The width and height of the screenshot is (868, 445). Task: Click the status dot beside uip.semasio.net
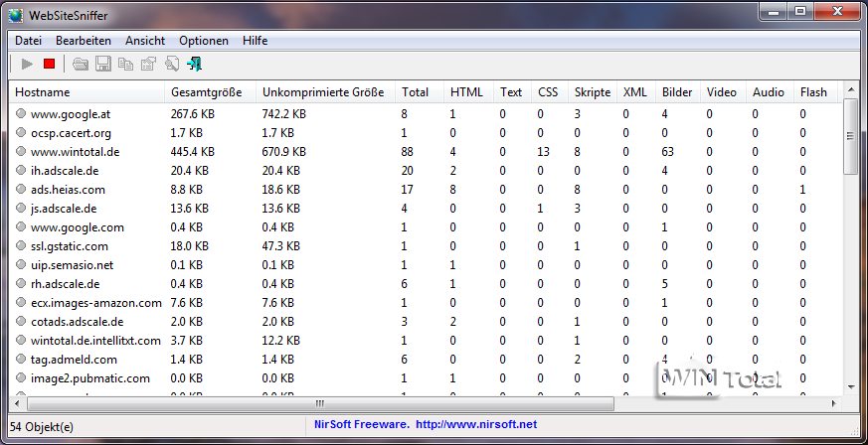(x=21, y=264)
